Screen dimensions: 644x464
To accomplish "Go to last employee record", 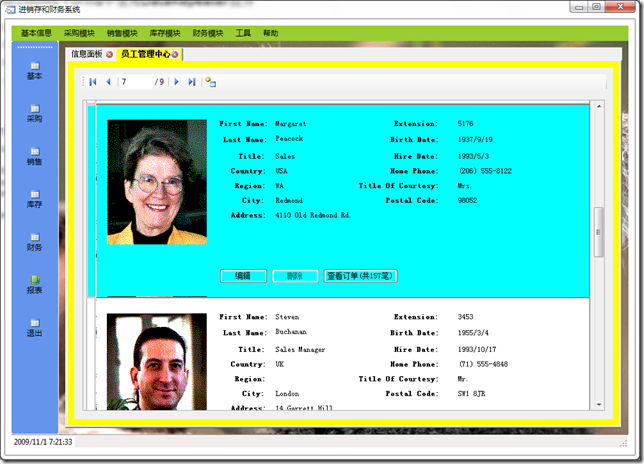I will [192, 82].
